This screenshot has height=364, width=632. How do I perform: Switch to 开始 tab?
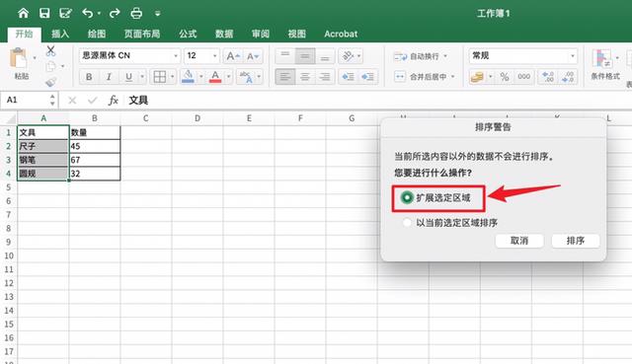[x=24, y=34]
